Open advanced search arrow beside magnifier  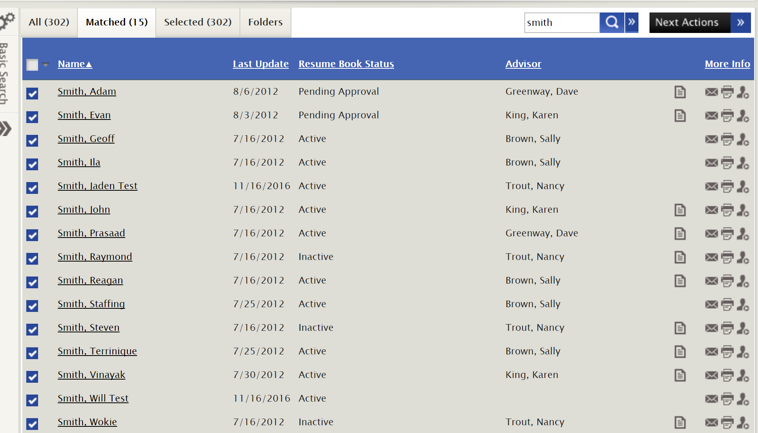tap(631, 22)
